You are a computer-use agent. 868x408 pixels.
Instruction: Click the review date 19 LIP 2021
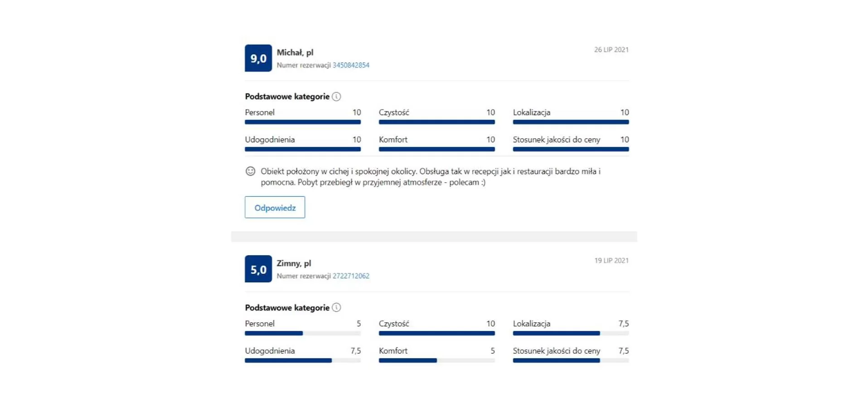(x=611, y=261)
